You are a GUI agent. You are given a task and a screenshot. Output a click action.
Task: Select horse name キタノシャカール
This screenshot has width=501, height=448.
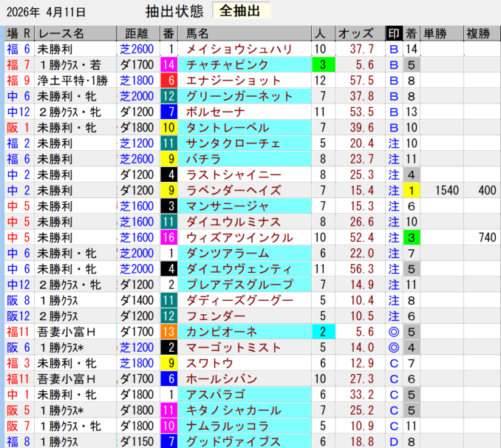pyautogui.click(x=234, y=410)
